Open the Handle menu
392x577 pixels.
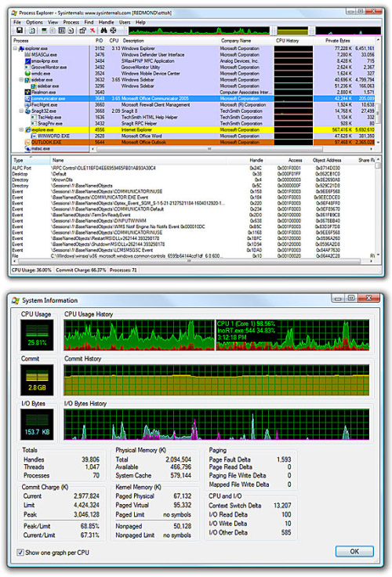(106, 23)
